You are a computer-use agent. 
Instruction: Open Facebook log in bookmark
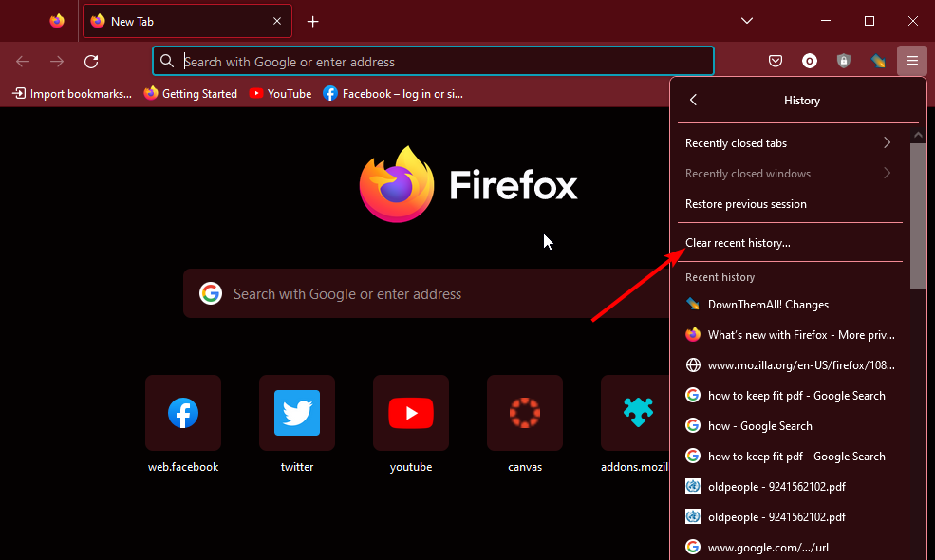393,94
